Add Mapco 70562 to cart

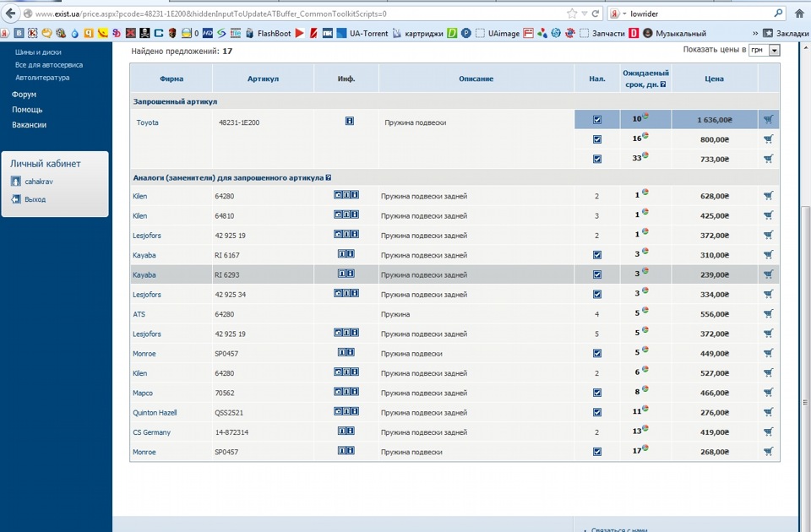pos(769,393)
